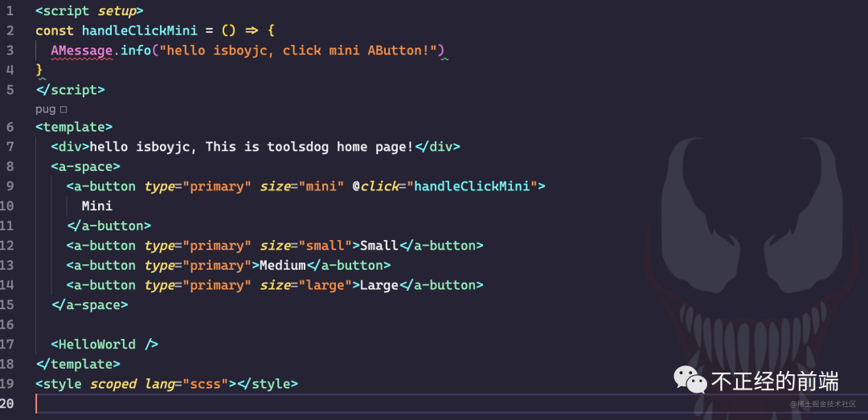Click the closing </template> tag
Viewport: 868px width, 420px height.
point(77,364)
